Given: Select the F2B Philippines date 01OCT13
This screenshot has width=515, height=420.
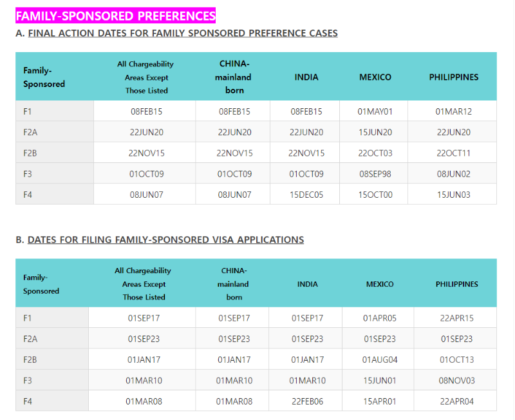Looking at the screenshot, I should coord(456,359).
